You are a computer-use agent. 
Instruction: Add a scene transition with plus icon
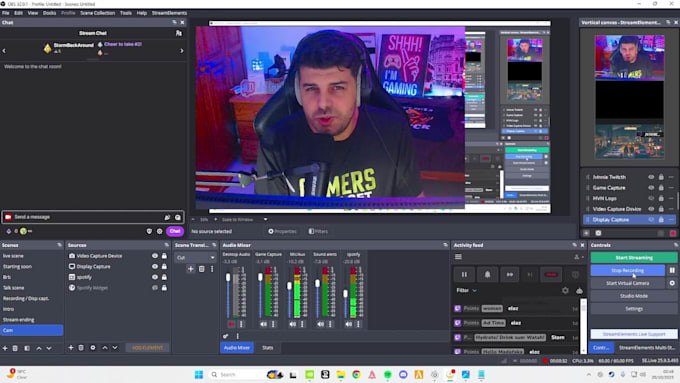pyautogui.click(x=190, y=269)
